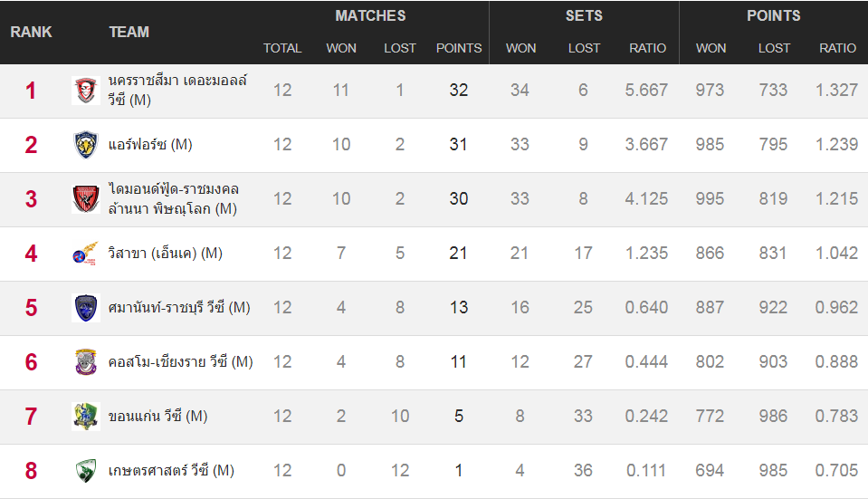868x499 pixels.
Task: Click the RANK column header
Action: pyautogui.click(x=31, y=32)
